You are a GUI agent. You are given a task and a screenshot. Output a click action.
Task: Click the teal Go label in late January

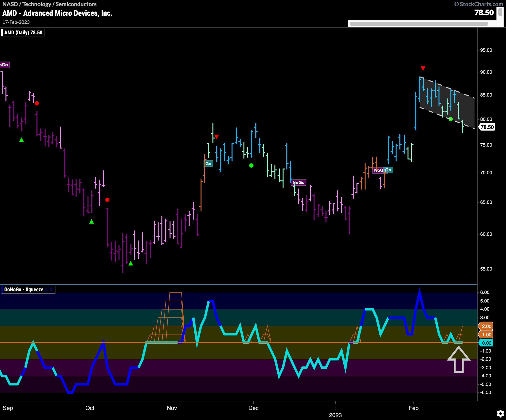(388, 170)
